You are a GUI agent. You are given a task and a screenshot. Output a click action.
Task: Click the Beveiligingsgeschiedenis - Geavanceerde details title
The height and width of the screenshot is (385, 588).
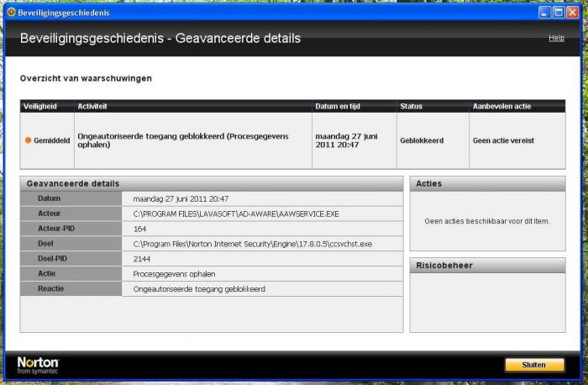[x=160, y=39]
